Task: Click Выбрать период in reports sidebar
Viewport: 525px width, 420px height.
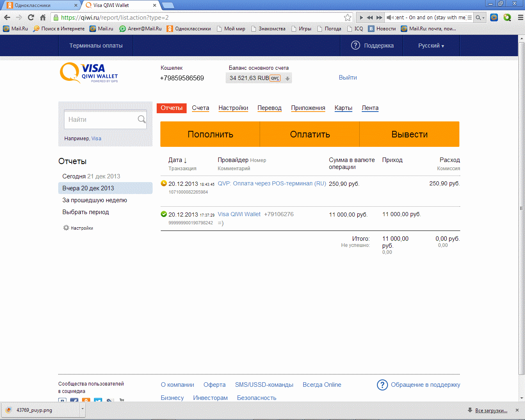Action: point(86,212)
